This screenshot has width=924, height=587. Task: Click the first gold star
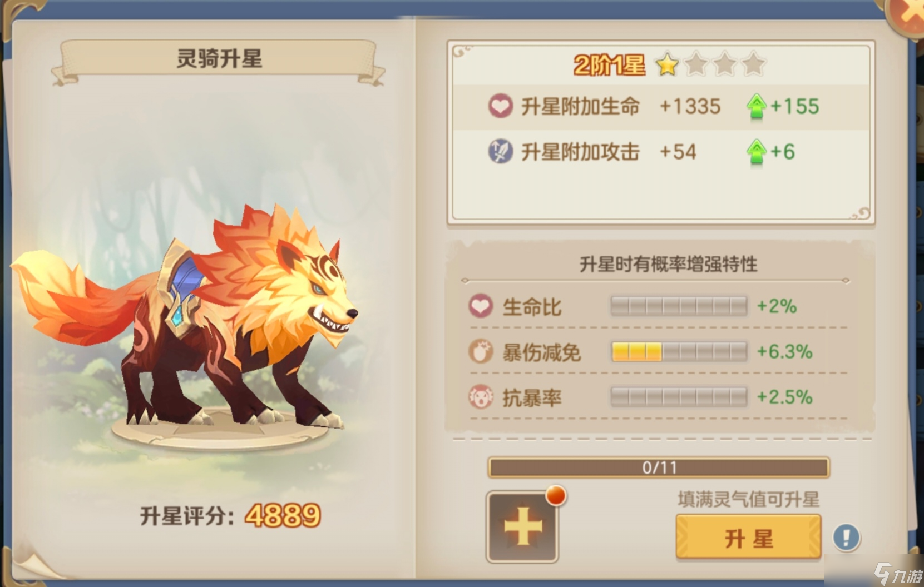667,64
